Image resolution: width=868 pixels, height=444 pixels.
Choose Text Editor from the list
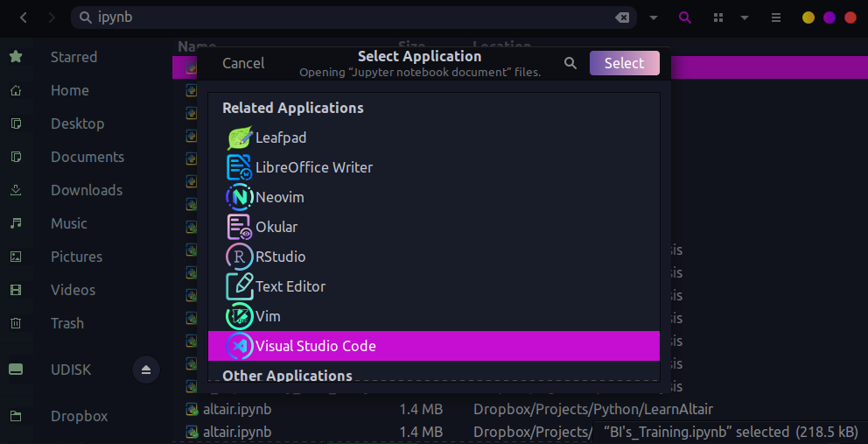tap(434, 286)
